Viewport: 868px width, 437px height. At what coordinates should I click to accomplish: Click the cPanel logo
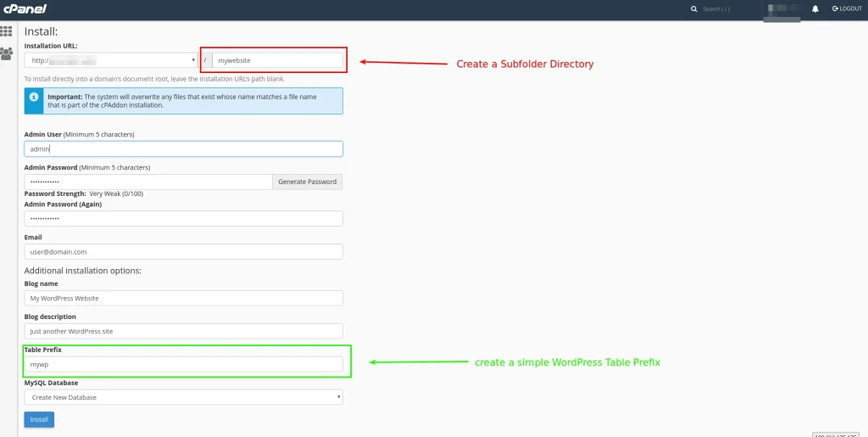pyautogui.click(x=24, y=8)
